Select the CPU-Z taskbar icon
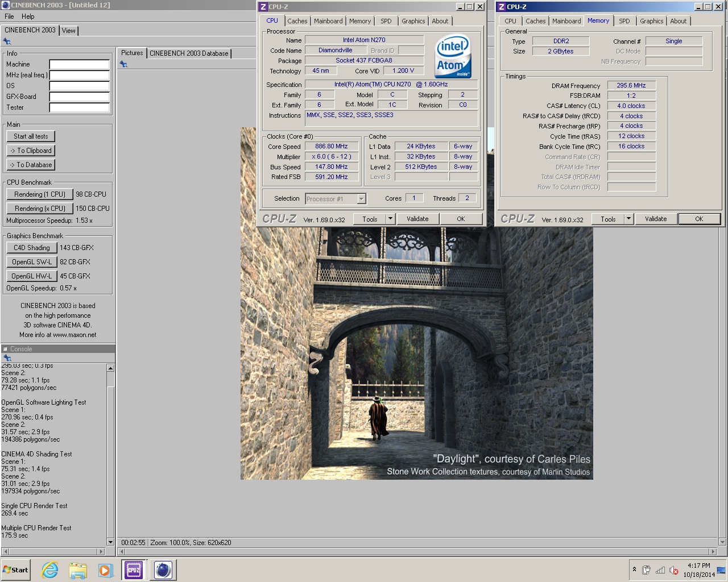The image size is (728, 582). 134,570
